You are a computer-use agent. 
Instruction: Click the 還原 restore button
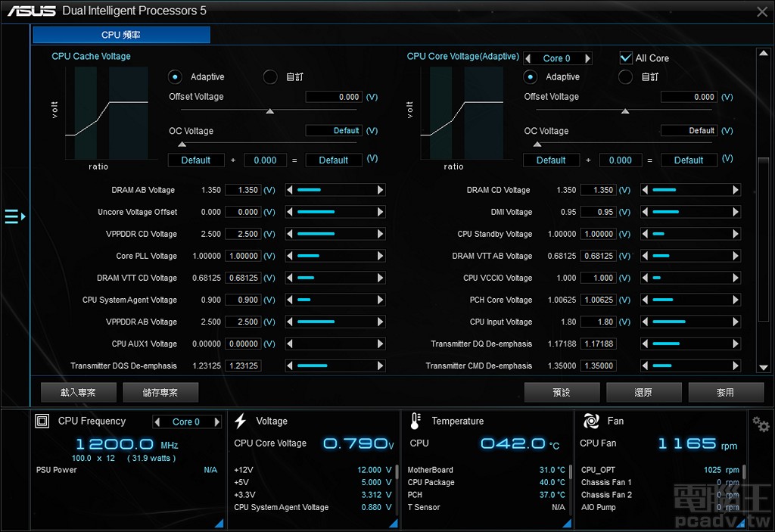point(643,392)
